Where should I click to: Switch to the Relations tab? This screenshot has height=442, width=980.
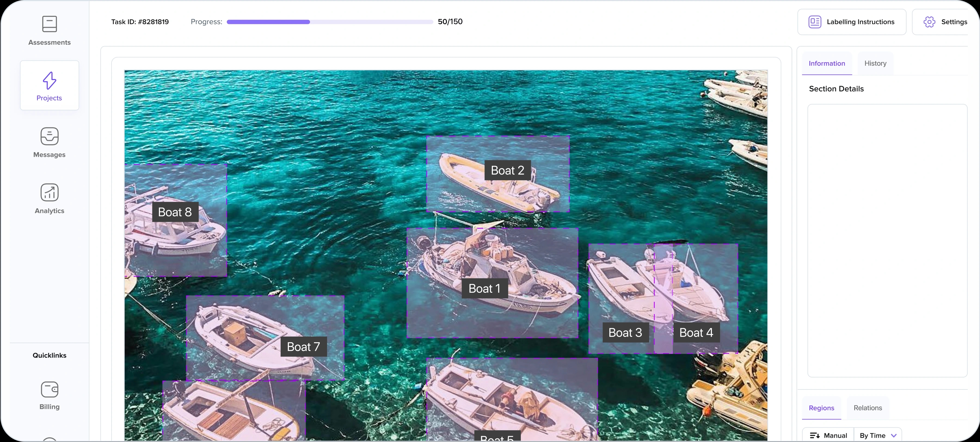867,408
